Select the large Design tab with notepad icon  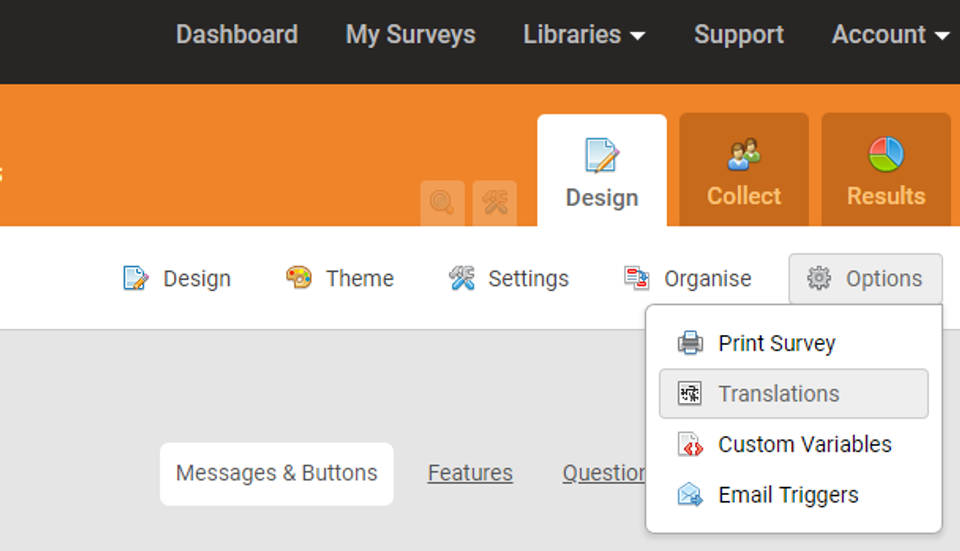coord(602,171)
